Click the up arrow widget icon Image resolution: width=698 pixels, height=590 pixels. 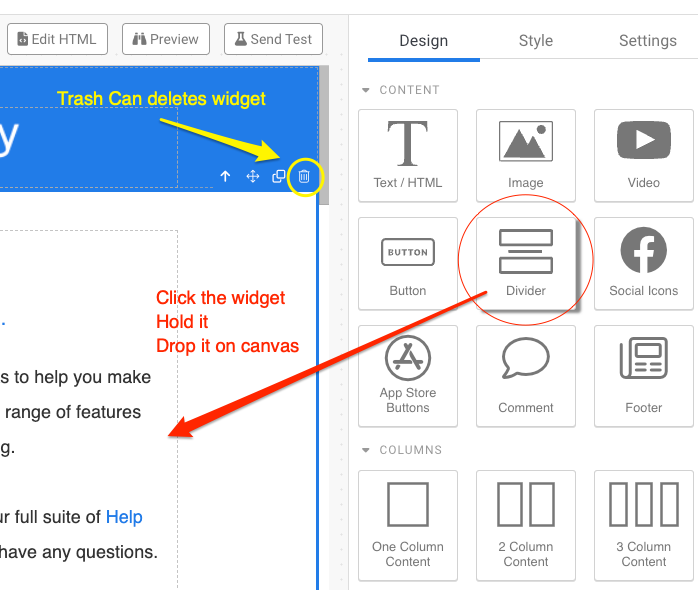pos(225,176)
